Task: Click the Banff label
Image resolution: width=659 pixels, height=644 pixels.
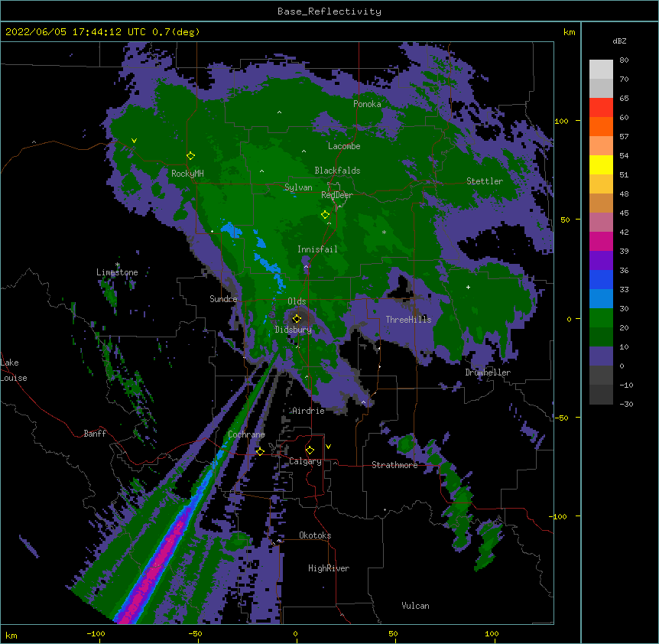Action: click(95, 434)
